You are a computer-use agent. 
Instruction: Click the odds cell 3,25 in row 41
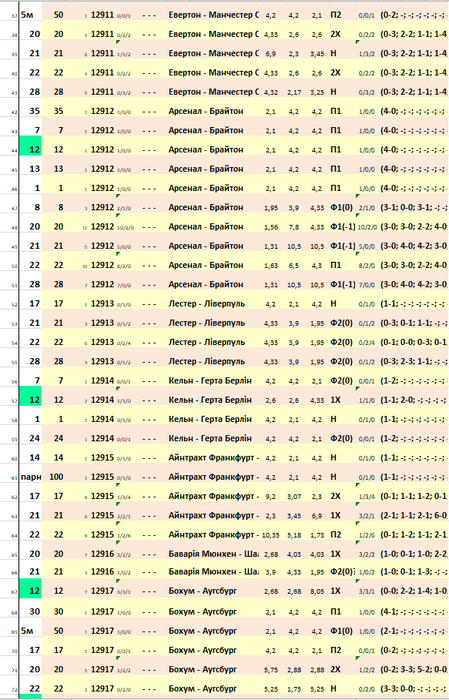pos(317,92)
